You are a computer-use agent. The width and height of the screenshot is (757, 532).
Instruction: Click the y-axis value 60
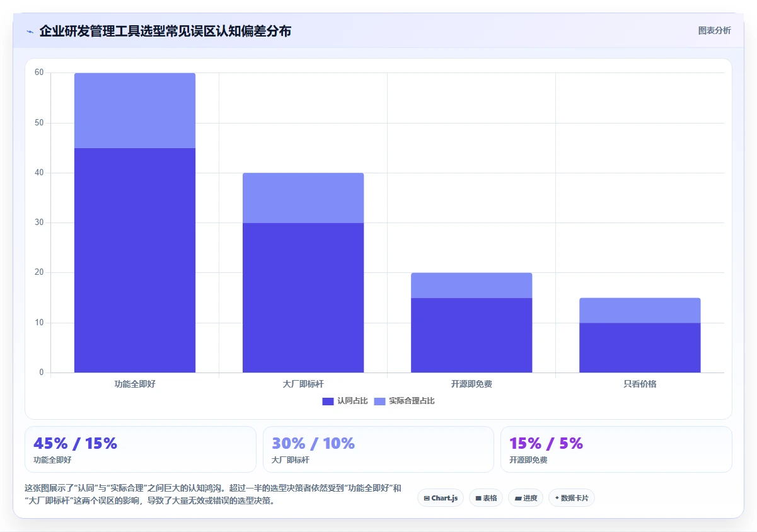tap(39, 72)
